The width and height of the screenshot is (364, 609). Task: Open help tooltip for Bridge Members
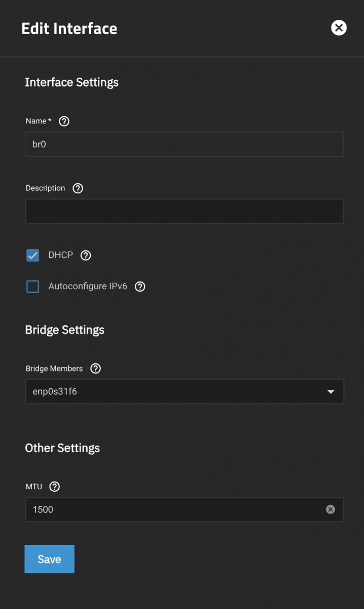(x=95, y=369)
